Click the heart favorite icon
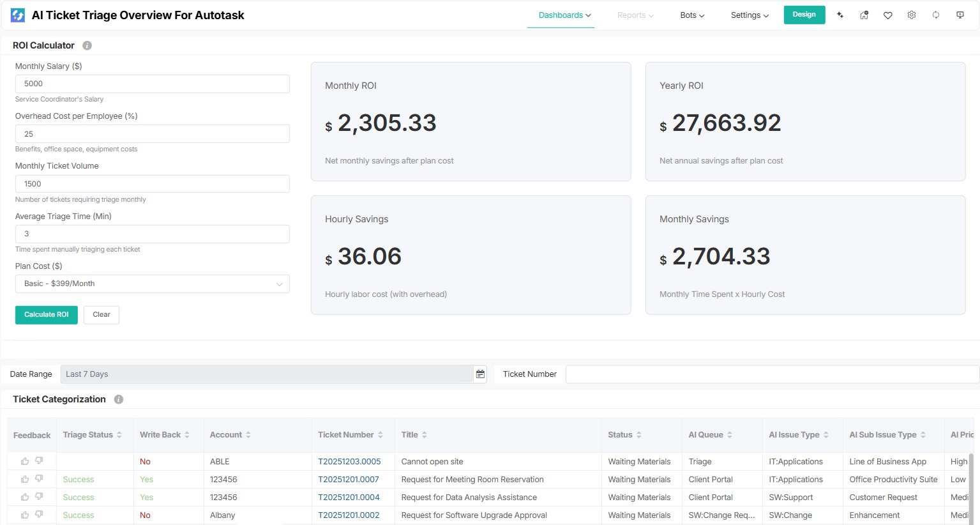Viewport: 980px width, 525px height. point(888,14)
